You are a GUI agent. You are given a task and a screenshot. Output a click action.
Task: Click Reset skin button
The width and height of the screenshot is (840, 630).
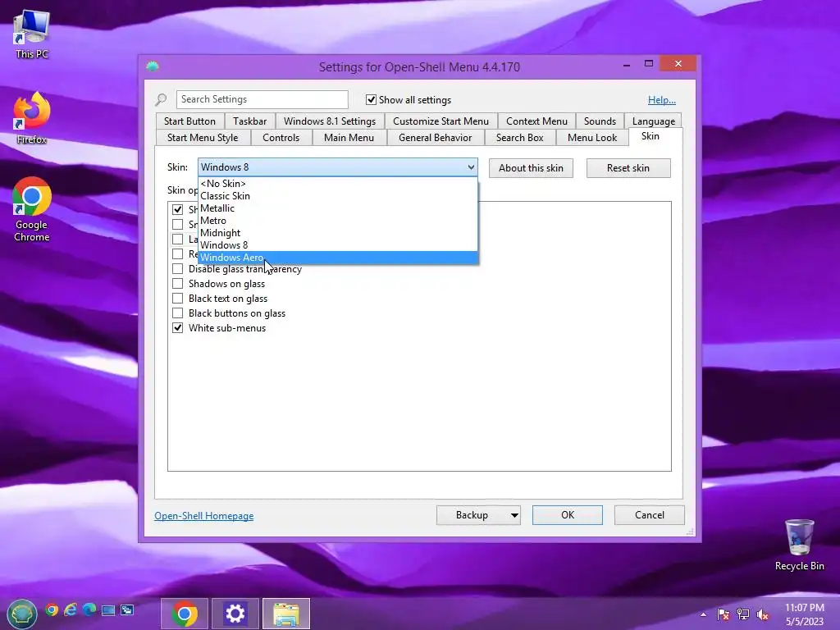click(x=628, y=168)
